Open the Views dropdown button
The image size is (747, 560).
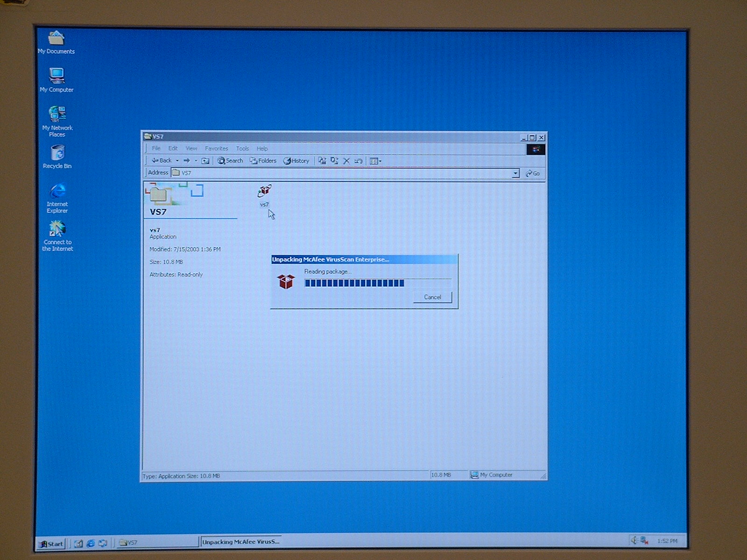pos(375,161)
